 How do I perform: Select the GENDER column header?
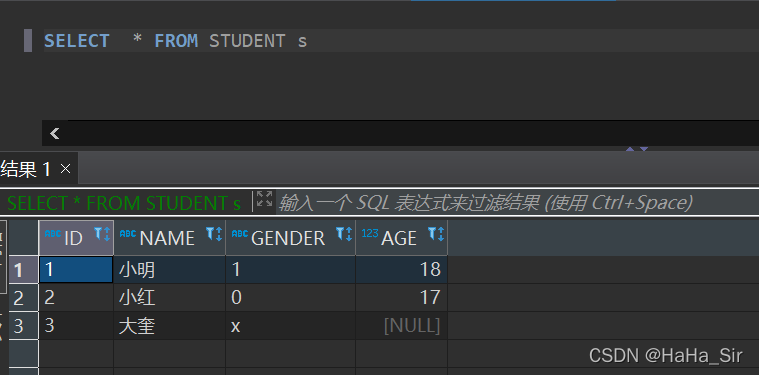coord(290,238)
